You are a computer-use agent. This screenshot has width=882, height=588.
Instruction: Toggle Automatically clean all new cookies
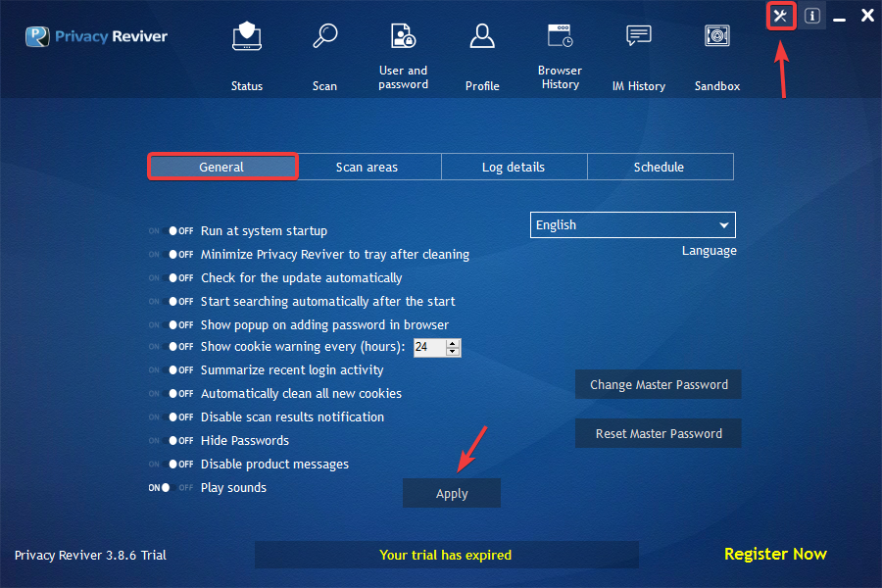171,394
